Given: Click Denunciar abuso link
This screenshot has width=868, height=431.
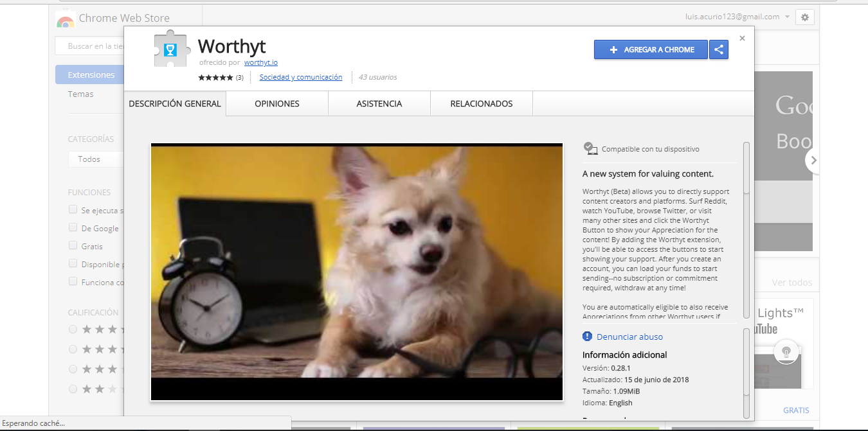Looking at the screenshot, I should (629, 337).
